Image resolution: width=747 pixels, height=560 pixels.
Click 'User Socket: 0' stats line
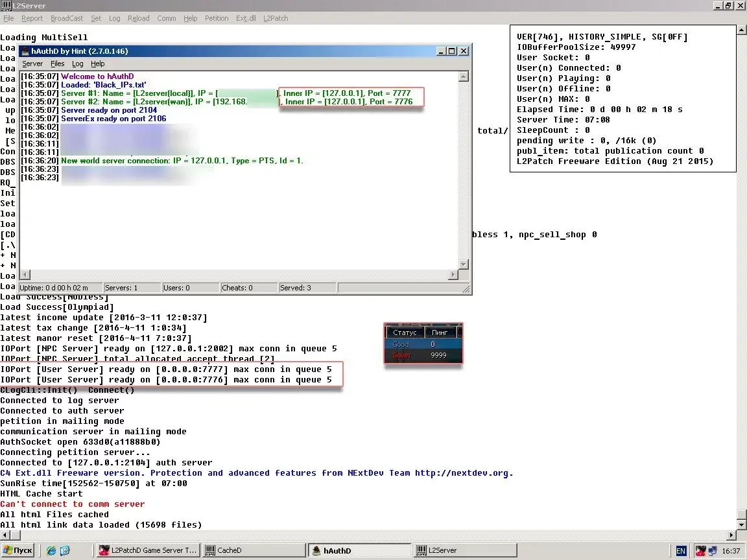(554, 58)
